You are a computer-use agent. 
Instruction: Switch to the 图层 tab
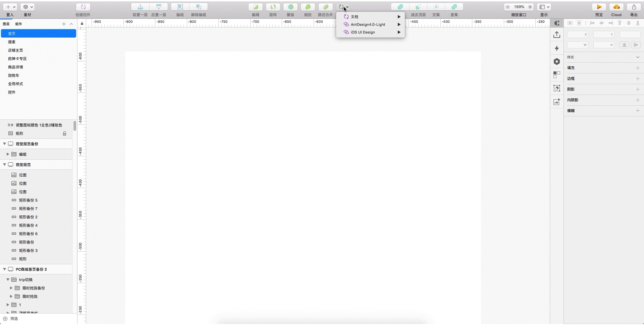coord(6,24)
